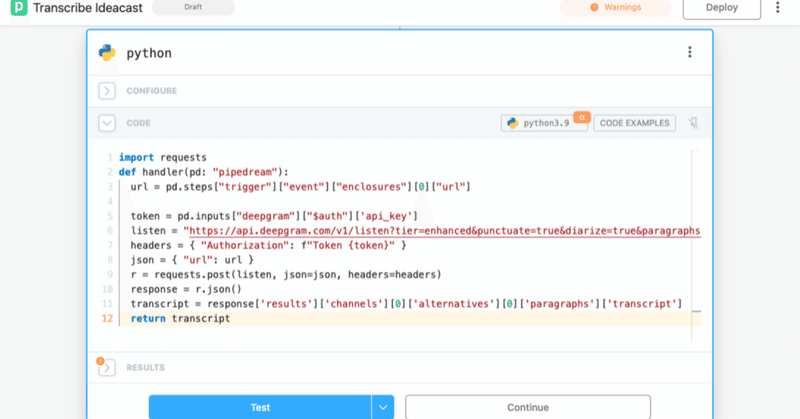The image size is (800, 419).
Task: Open the workflow three-dot menu near Deploy
Action: (778, 7)
